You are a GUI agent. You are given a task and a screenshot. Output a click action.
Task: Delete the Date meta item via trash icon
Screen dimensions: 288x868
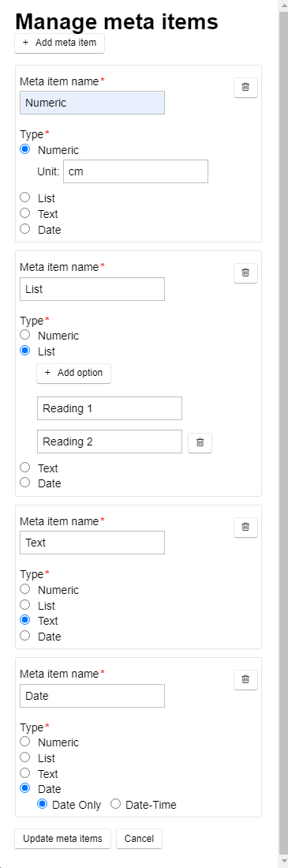click(x=245, y=680)
